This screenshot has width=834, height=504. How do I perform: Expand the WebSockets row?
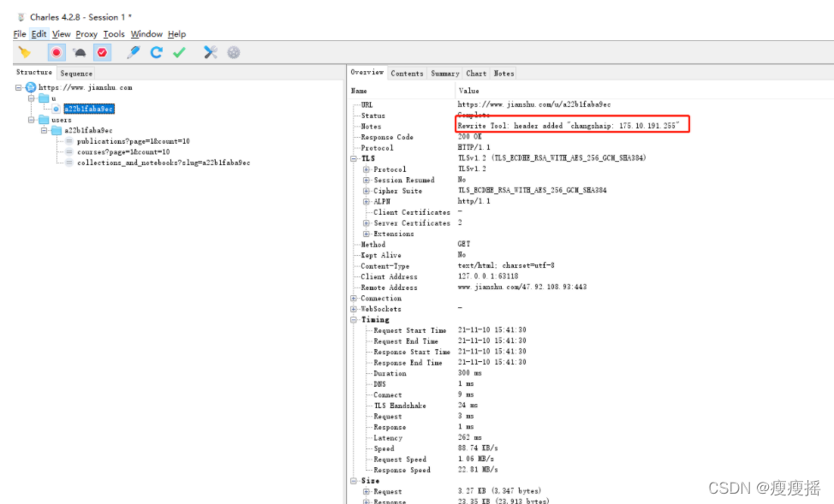[x=354, y=309]
